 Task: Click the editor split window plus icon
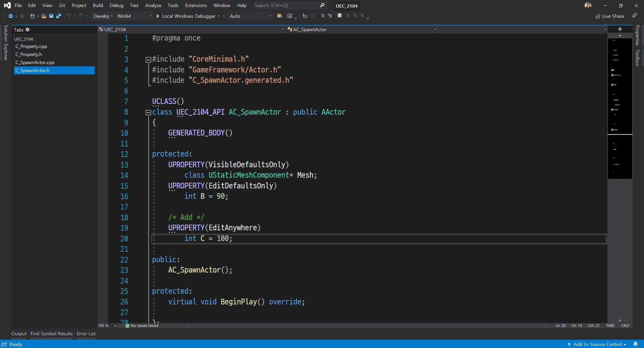tap(620, 29)
